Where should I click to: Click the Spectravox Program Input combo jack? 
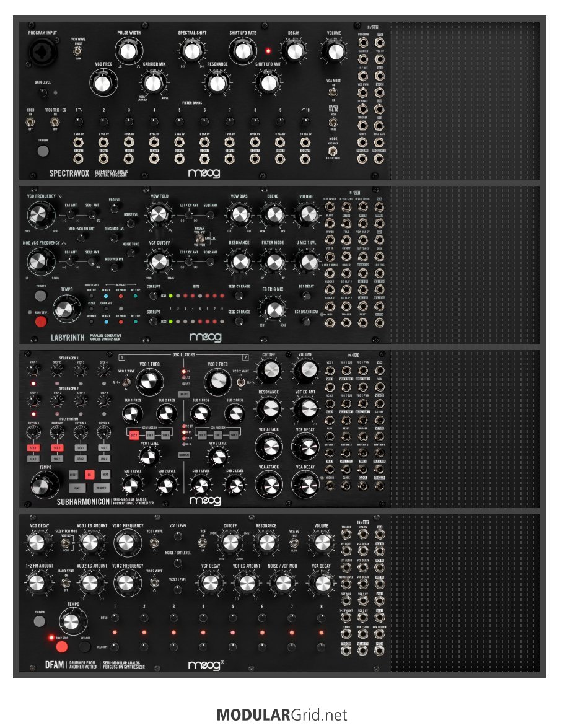click(42, 51)
